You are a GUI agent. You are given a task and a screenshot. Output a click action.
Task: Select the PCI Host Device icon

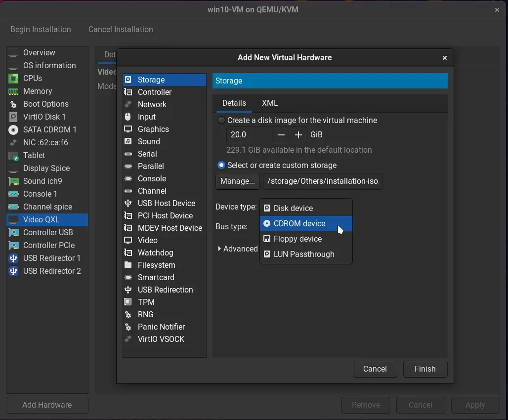128,215
